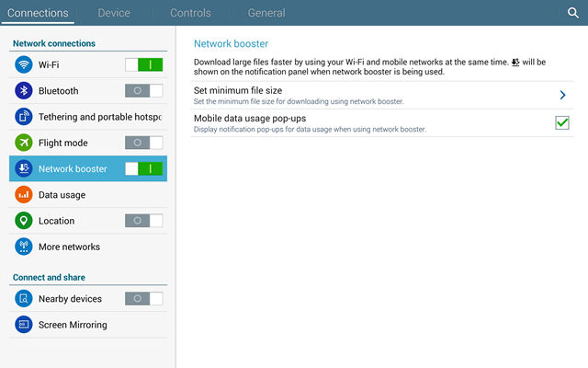The image size is (588, 368).
Task: Open More networks via its antenna icon
Action: 24,247
